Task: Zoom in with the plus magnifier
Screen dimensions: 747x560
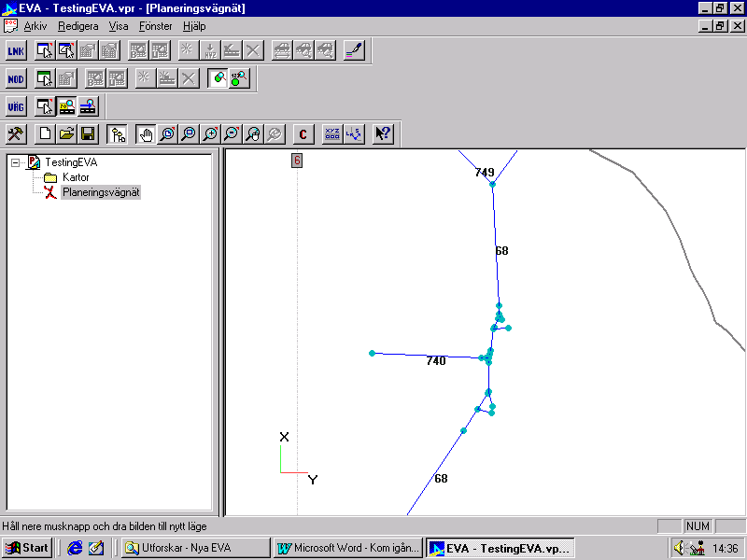Action: coord(210,134)
